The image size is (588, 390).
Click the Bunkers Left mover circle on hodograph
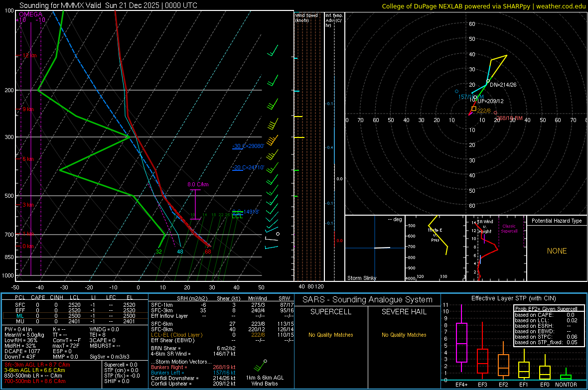coord(456,91)
